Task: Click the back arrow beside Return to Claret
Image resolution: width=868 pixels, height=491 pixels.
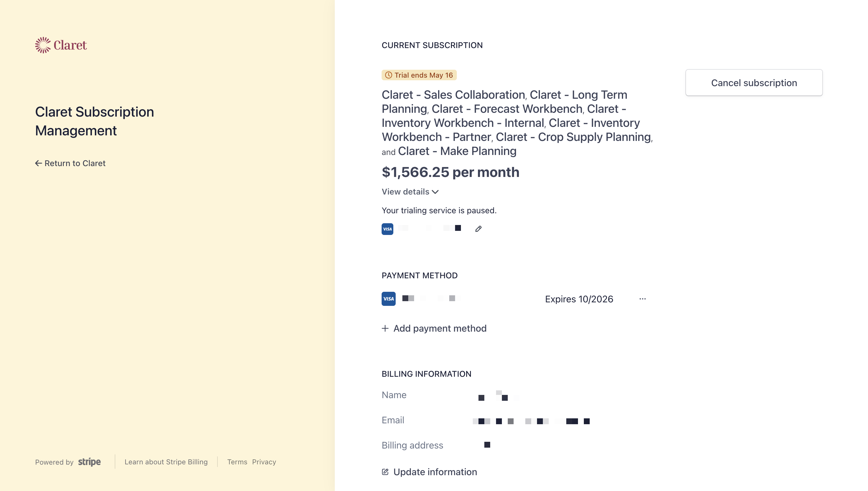Action: pyautogui.click(x=38, y=163)
